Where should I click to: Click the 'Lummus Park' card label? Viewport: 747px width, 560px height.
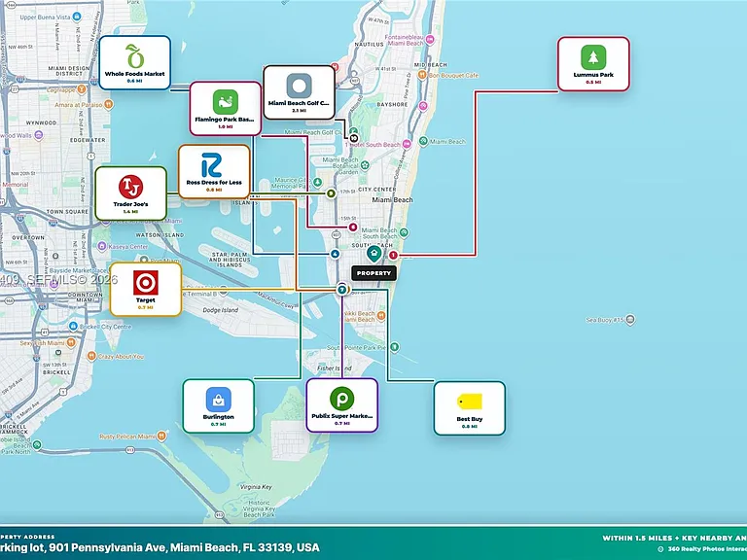[x=593, y=75]
